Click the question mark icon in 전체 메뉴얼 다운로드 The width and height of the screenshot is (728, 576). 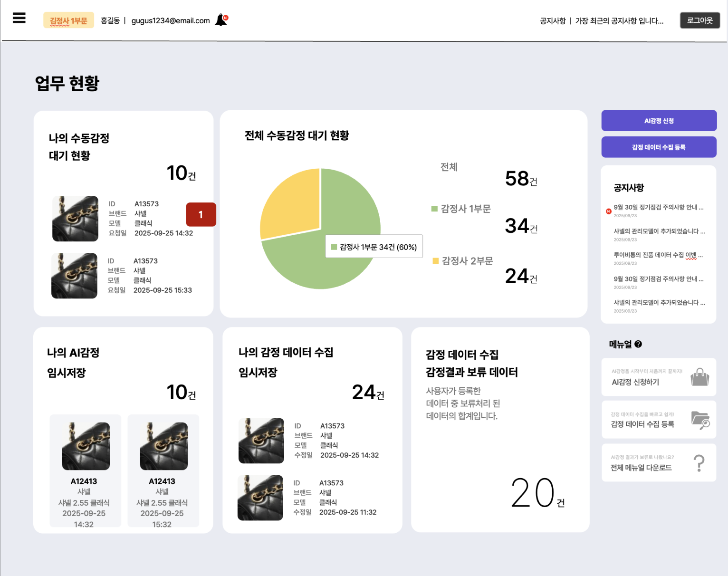click(x=699, y=463)
